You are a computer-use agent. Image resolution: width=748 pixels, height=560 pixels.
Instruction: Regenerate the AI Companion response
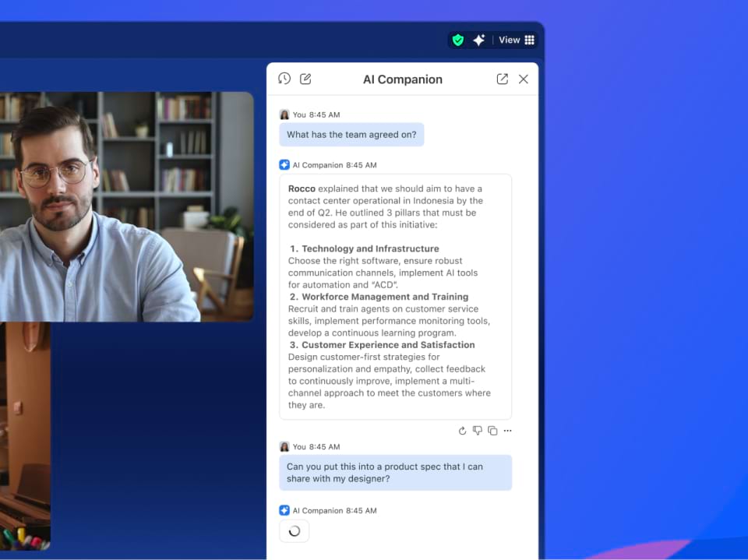pos(462,431)
